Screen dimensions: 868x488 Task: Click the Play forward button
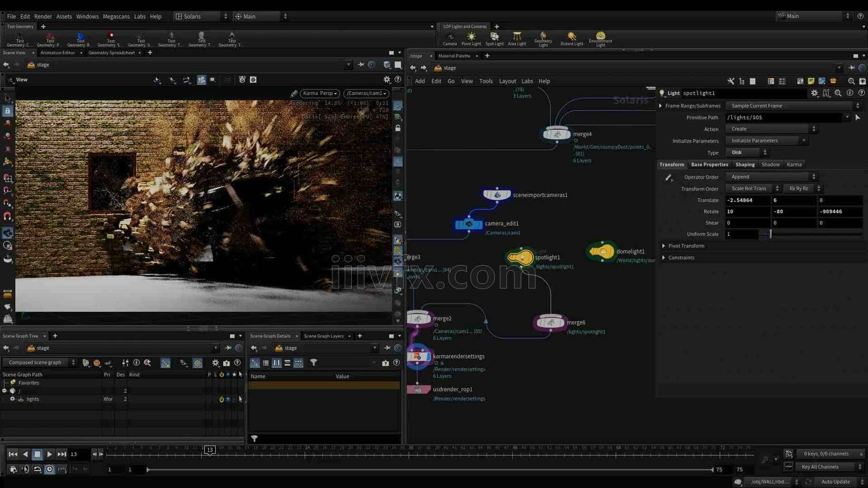pos(49,455)
